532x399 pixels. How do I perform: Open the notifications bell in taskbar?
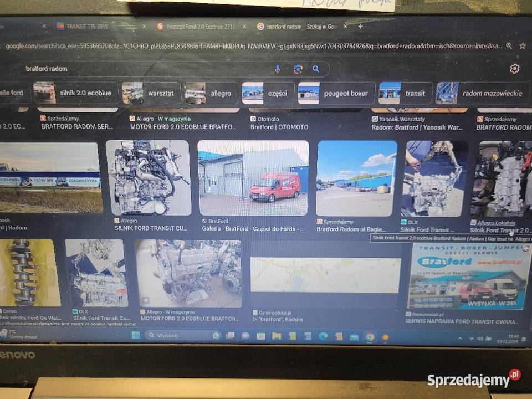524,339
